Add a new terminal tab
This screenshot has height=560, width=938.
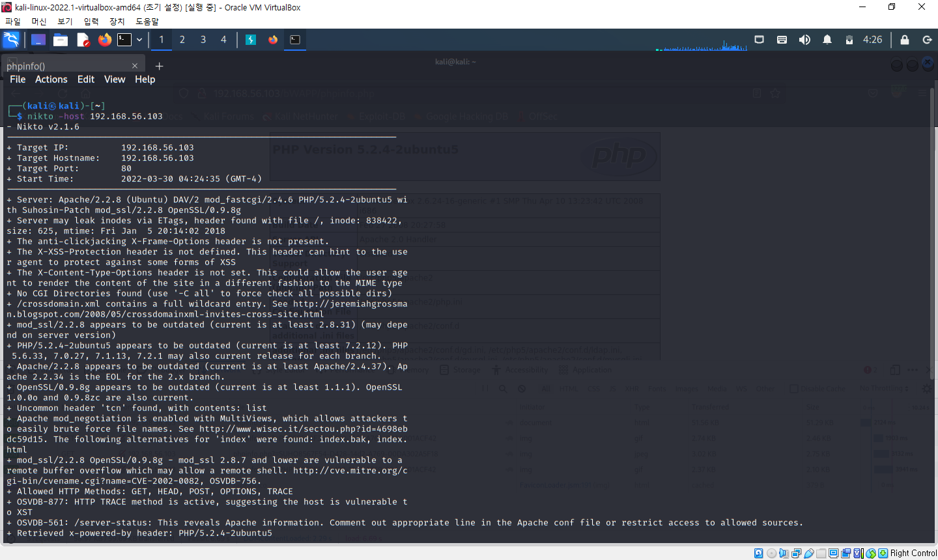click(159, 66)
